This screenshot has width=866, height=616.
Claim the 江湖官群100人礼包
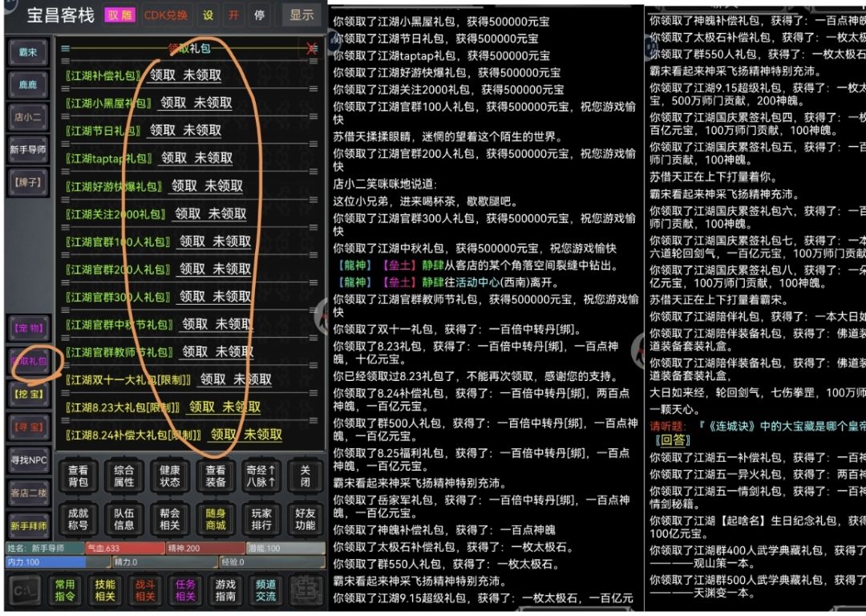pyautogui.click(x=192, y=241)
